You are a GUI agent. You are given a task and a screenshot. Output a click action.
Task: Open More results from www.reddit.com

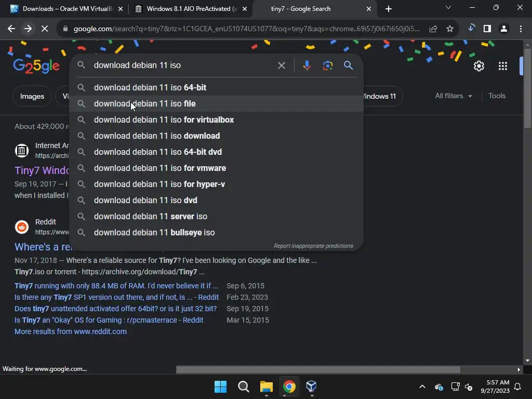71,331
